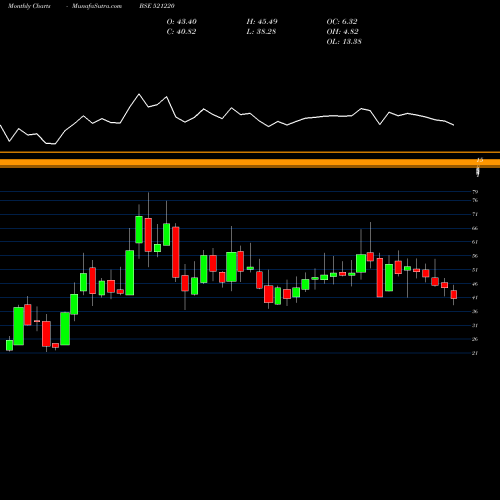Click price axis label 56
Image resolution: width=500 pixels, height=500 pixels.
click(475, 256)
